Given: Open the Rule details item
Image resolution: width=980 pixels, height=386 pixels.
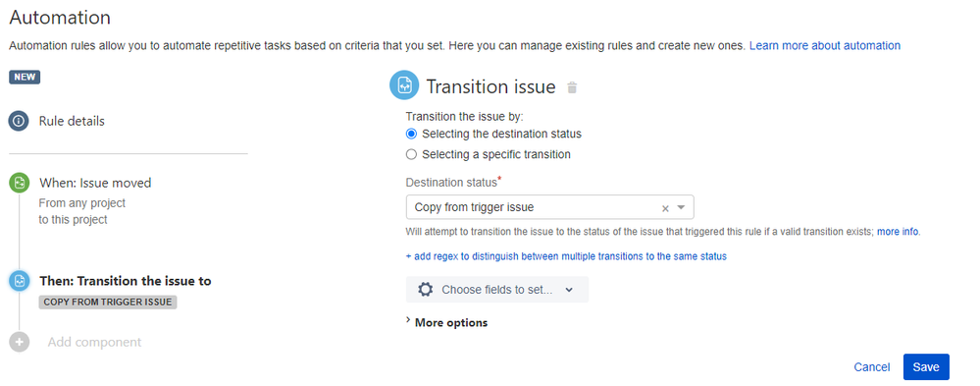Looking at the screenshot, I should [x=72, y=121].
